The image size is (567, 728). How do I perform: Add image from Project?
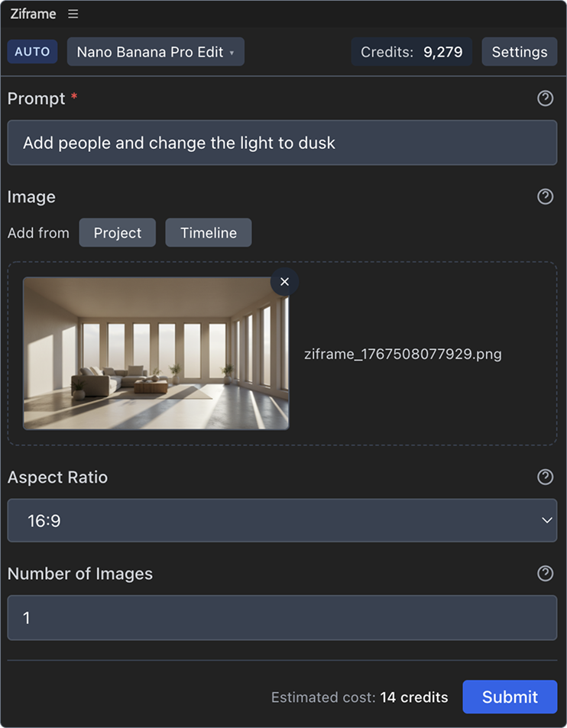click(x=118, y=233)
